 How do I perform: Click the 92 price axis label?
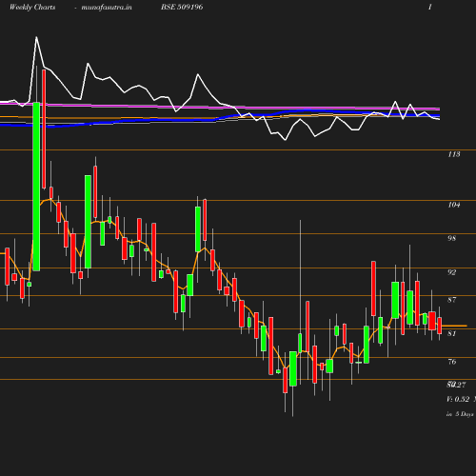click(451, 272)
